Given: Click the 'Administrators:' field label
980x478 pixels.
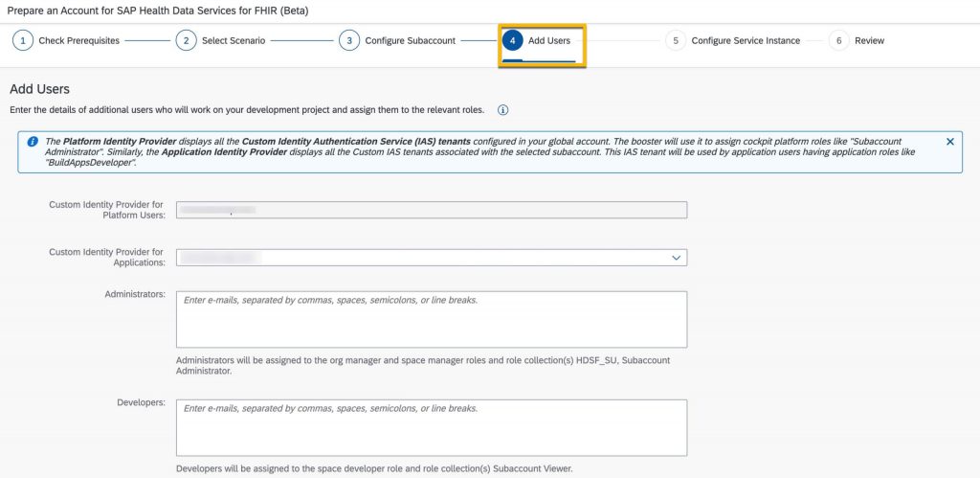Looking at the screenshot, I should click(135, 294).
